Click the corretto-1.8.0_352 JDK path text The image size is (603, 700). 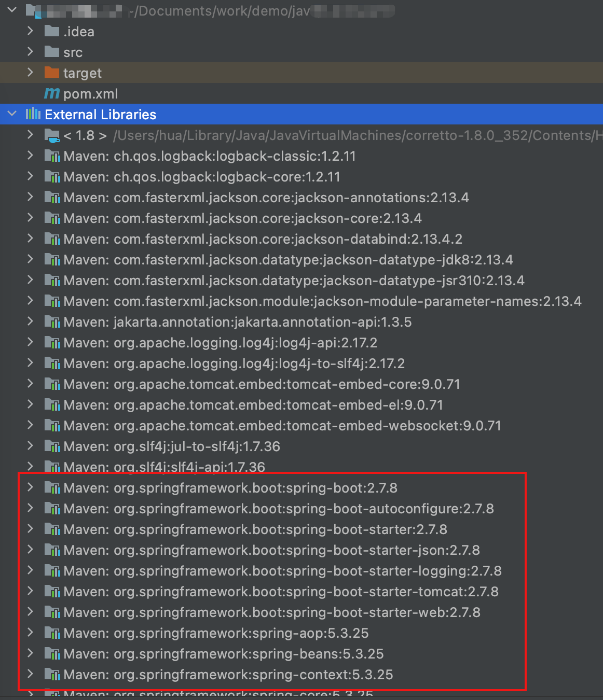[x=358, y=135]
